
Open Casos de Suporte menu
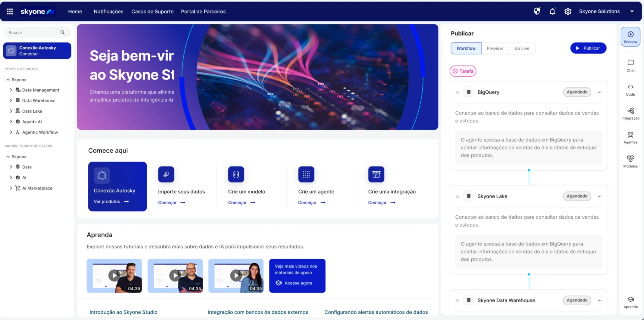(153, 11)
